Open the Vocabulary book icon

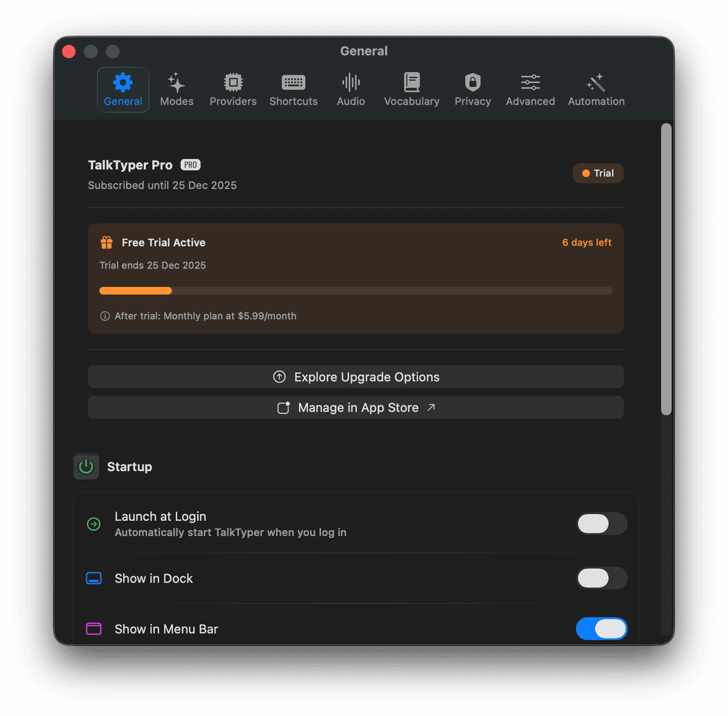tap(412, 82)
